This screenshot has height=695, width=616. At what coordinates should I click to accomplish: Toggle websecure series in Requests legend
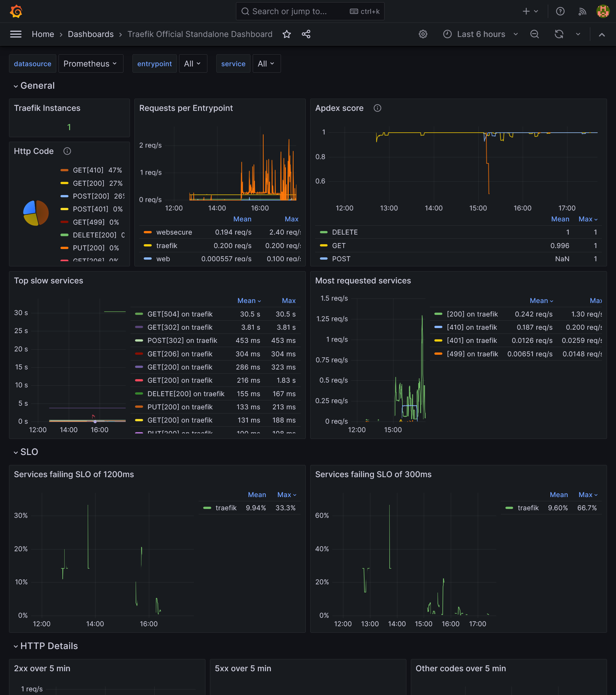click(x=174, y=232)
